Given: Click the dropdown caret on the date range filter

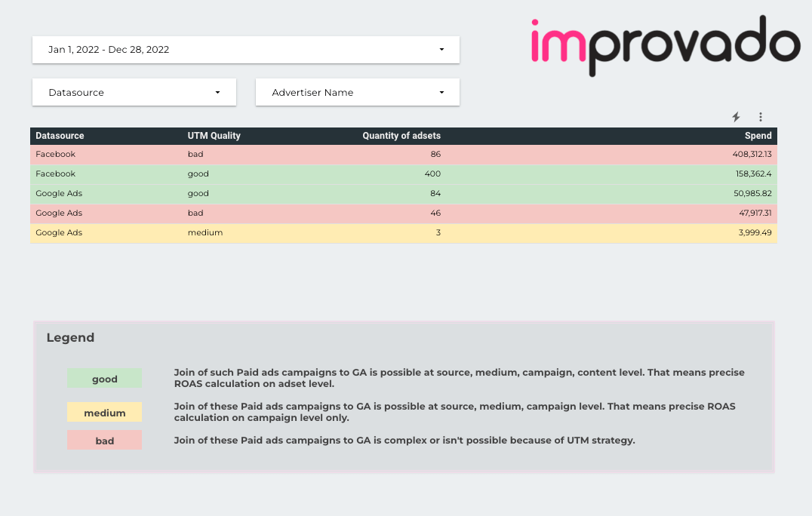Looking at the screenshot, I should pyautogui.click(x=441, y=49).
